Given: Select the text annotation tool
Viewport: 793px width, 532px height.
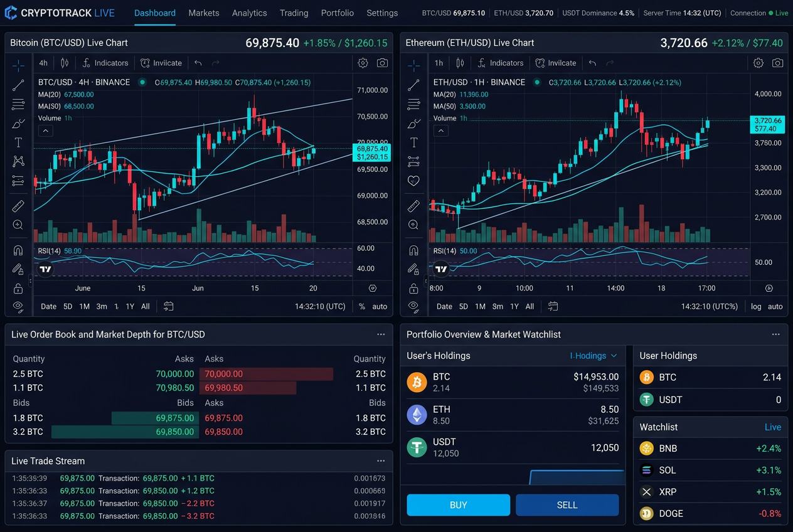Looking at the screenshot, I should click(x=18, y=142).
